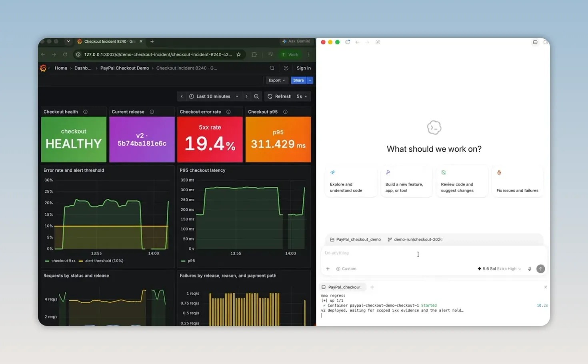Toggle the bottom terminal panel icon

click(x=535, y=42)
